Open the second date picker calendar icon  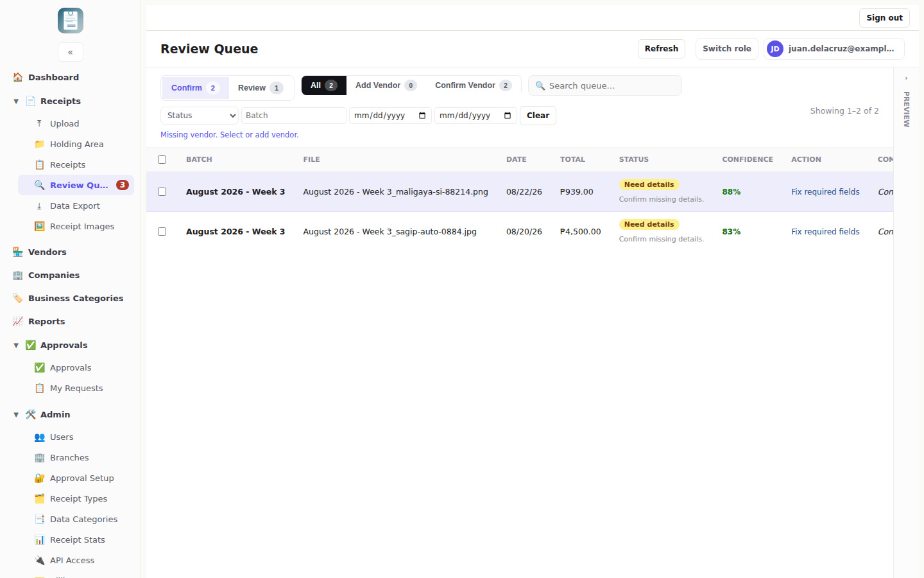tap(508, 116)
